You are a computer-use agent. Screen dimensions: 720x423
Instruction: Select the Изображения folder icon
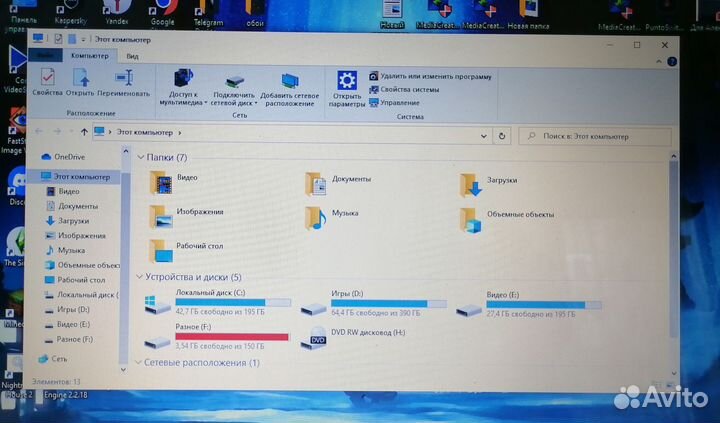click(x=161, y=217)
